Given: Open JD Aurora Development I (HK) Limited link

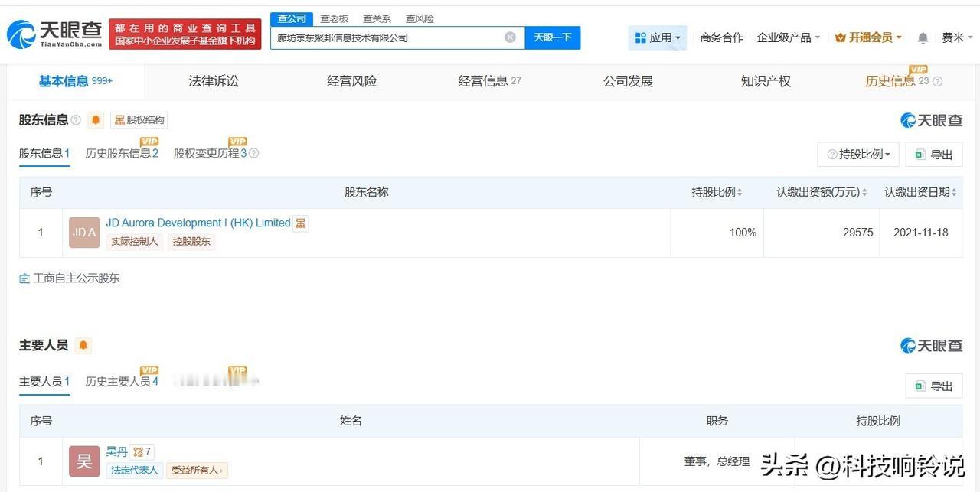Looking at the screenshot, I should 198,223.
